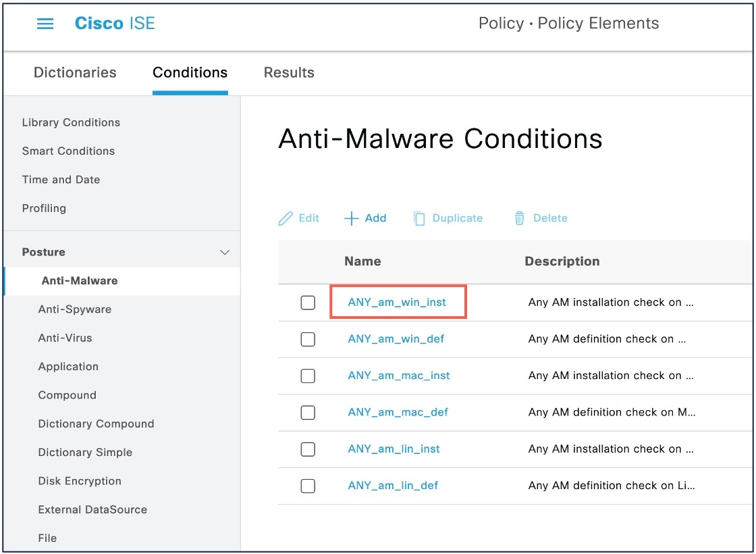This screenshot has height=554, width=756.
Task: Open the ANY_am_mac_inst condition link
Action: pos(399,376)
